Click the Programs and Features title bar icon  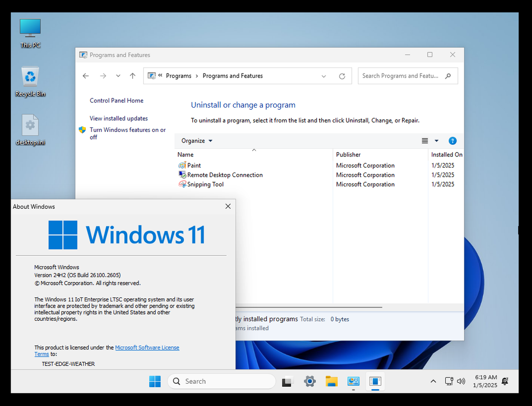(x=83, y=55)
